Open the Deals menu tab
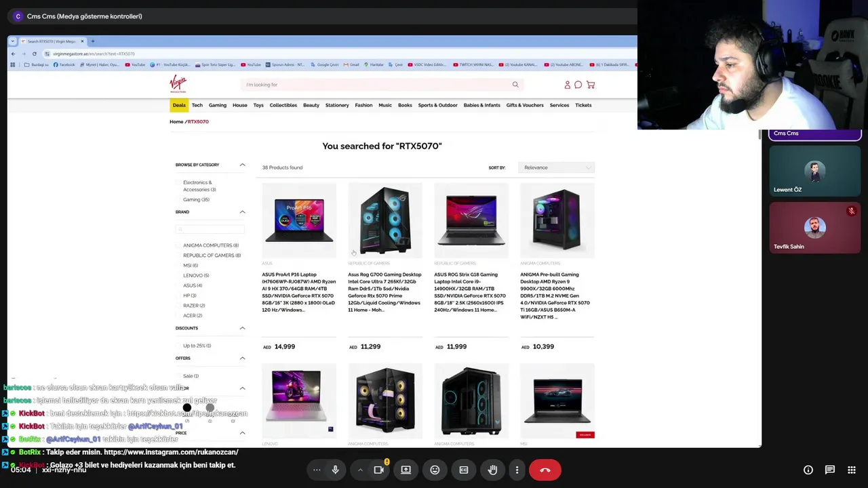The height and width of the screenshot is (488, 868). point(179,105)
